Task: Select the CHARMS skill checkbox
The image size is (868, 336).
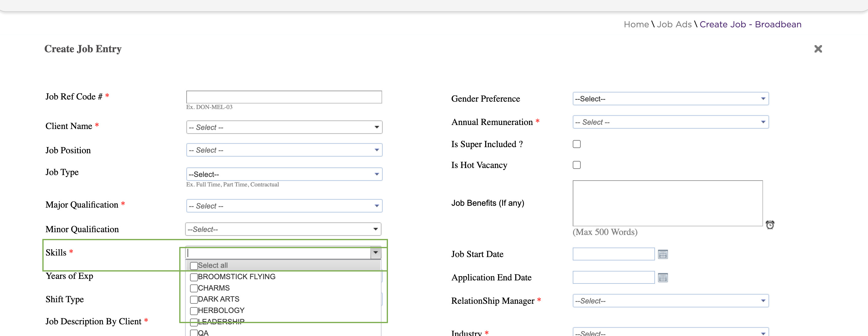Action: click(194, 288)
